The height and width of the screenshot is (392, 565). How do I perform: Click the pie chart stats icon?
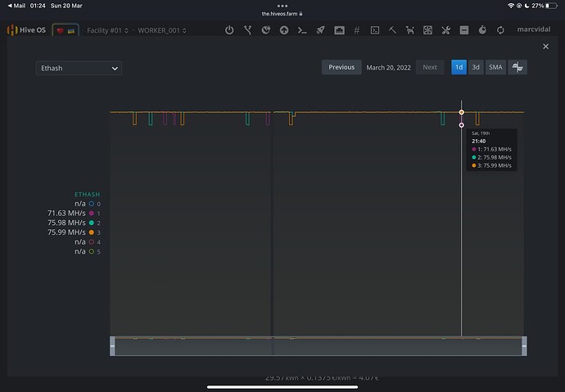(x=266, y=30)
